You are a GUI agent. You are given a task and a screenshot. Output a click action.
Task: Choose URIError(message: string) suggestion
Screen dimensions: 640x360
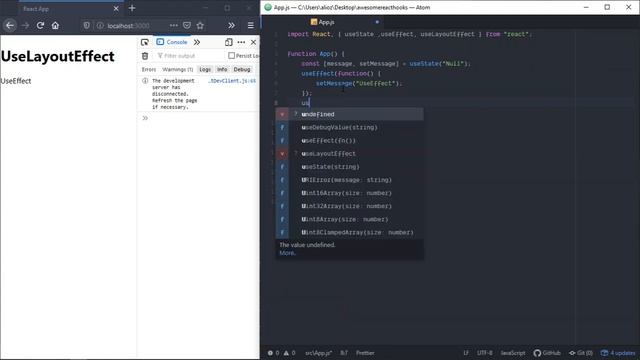(x=350, y=180)
